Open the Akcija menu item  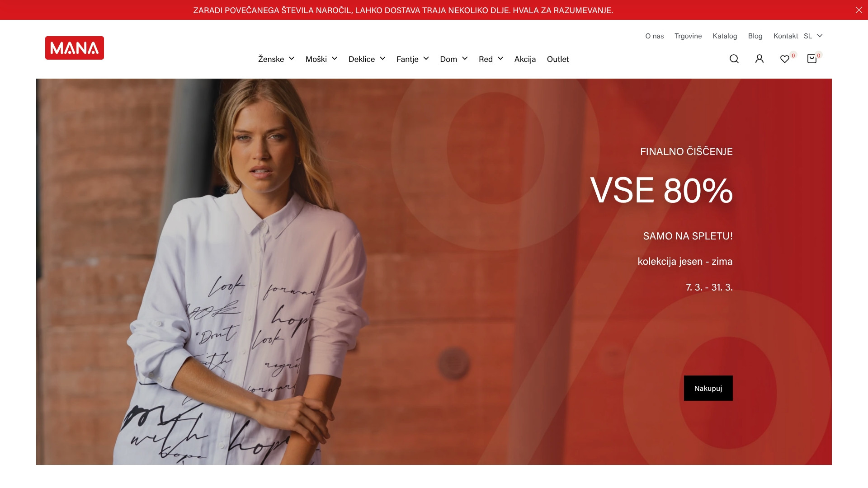click(x=525, y=59)
